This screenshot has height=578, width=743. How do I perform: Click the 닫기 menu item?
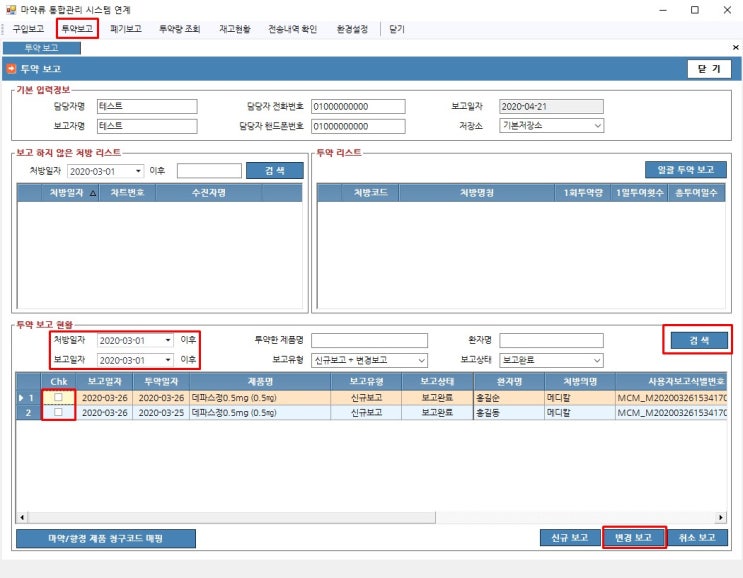click(x=397, y=29)
